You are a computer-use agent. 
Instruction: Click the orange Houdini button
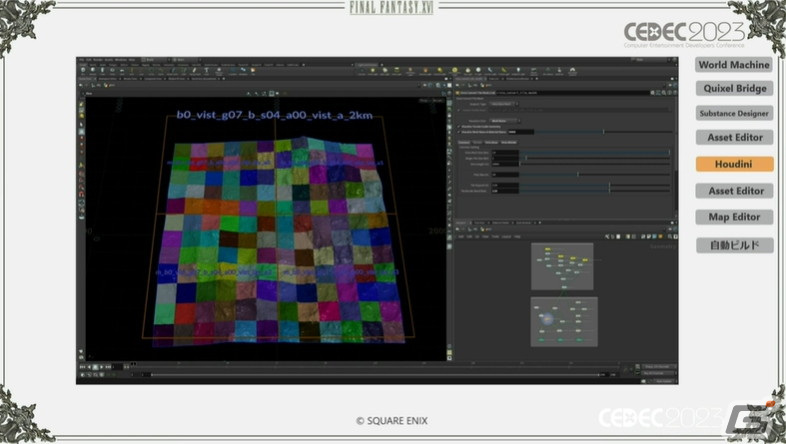pyautogui.click(x=734, y=164)
